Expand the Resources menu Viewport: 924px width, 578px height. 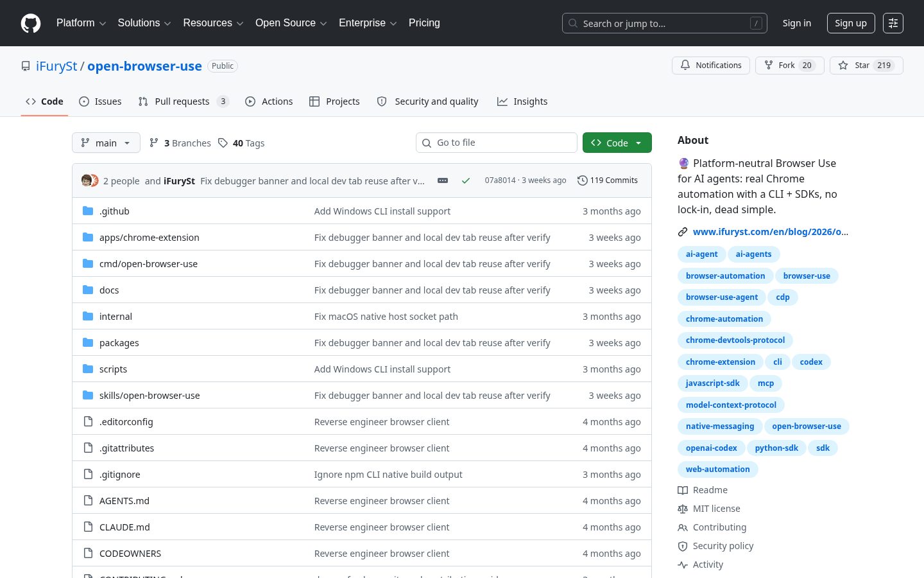[213, 23]
